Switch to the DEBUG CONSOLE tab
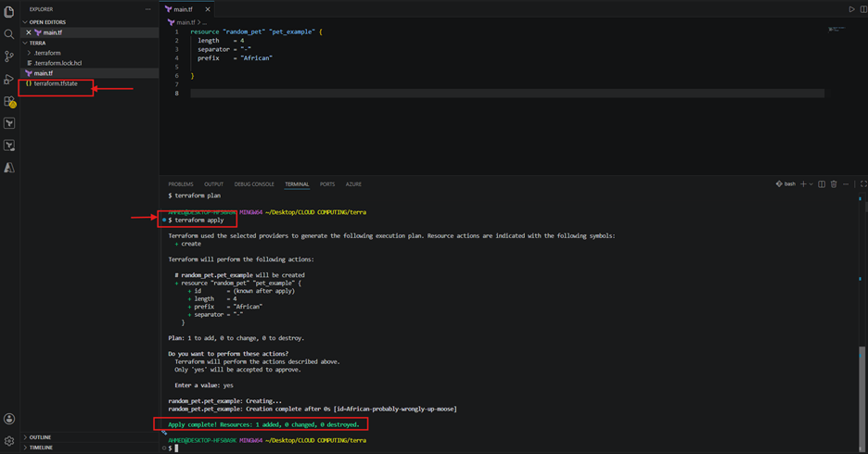The width and height of the screenshot is (868, 454). (254, 184)
